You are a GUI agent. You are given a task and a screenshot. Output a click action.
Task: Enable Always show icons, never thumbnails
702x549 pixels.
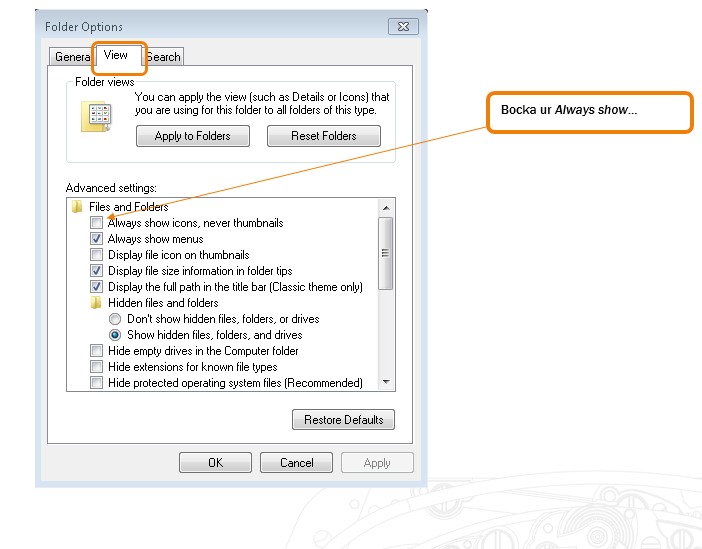[x=97, y=223]
